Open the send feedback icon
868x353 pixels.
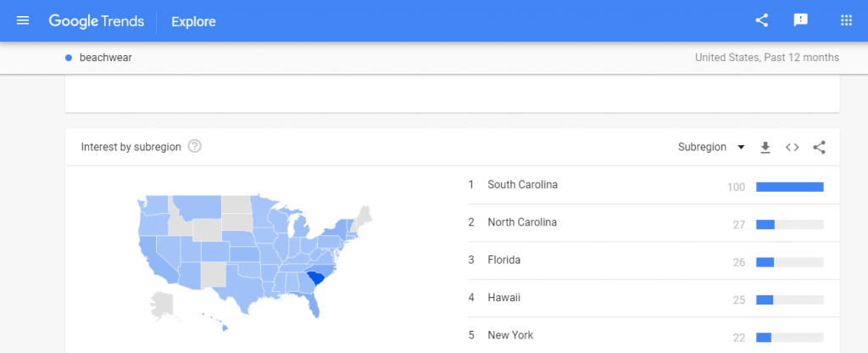tap(800, 20)
